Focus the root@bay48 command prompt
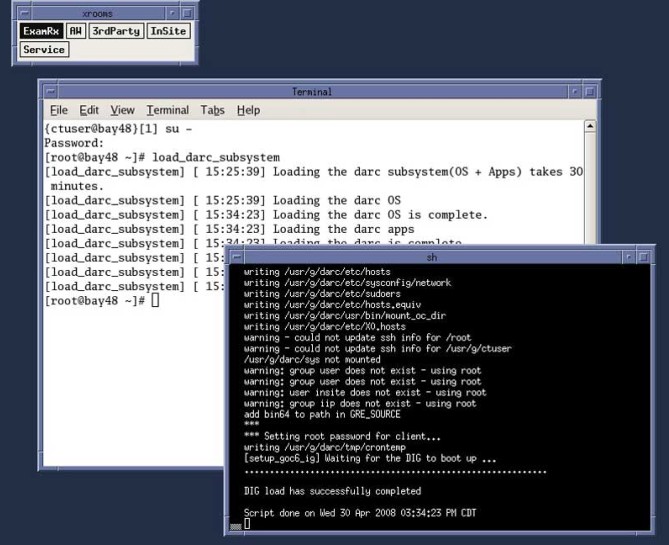 coord(155,301)
